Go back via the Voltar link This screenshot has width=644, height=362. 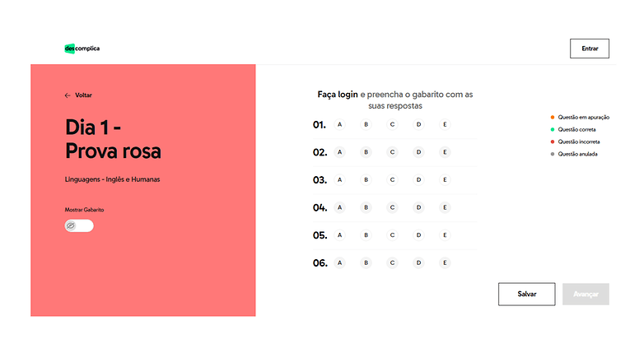tap(83, 95)
